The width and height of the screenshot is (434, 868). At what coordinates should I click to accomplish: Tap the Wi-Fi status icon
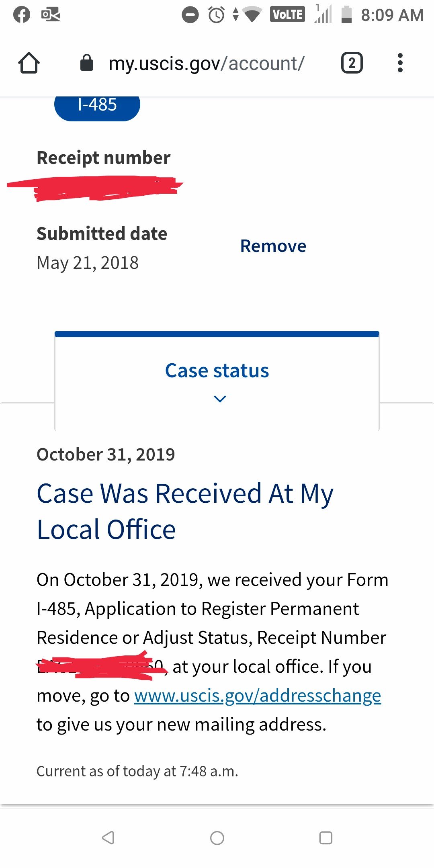pos(252,15)
